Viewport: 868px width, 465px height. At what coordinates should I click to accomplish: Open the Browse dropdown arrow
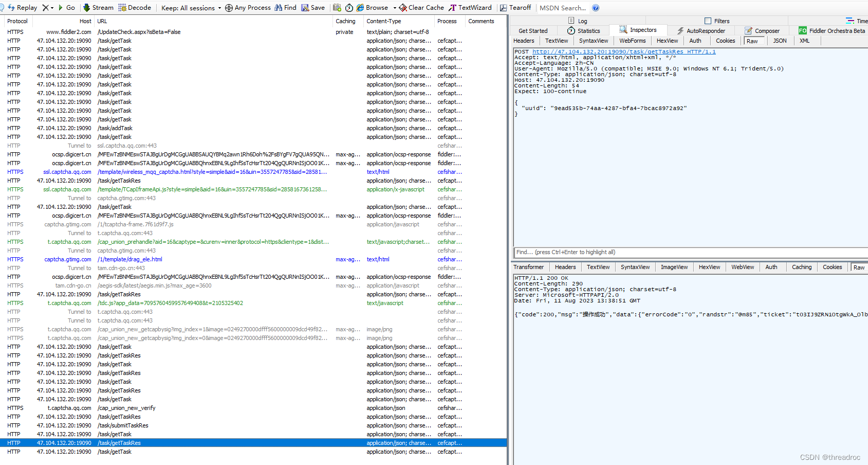tap(395, 8)
